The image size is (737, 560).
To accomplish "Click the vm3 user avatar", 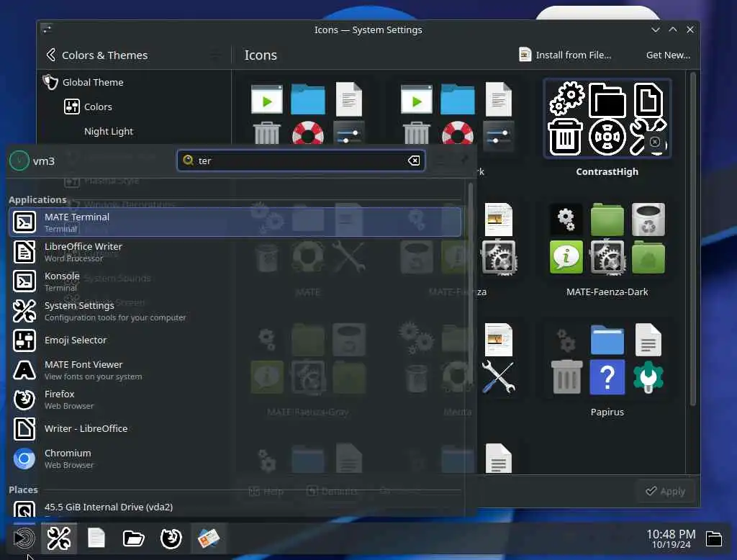I will pyautogui.click(x=19, y=161).
